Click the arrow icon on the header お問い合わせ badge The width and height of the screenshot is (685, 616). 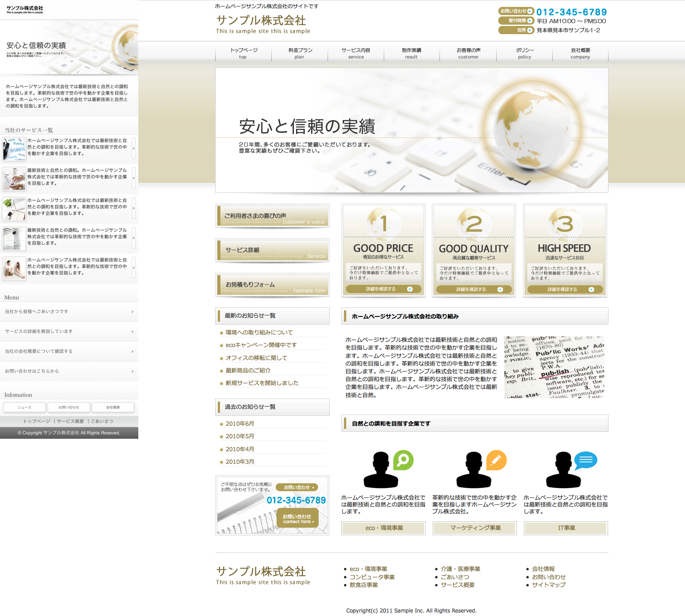pos(529,11)
